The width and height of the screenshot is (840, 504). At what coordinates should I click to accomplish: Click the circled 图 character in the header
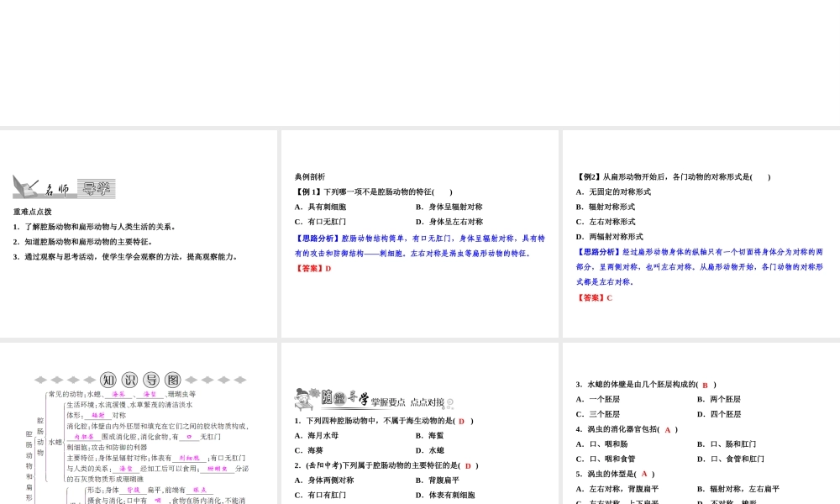pyautogui.click(x=173, y=380)
